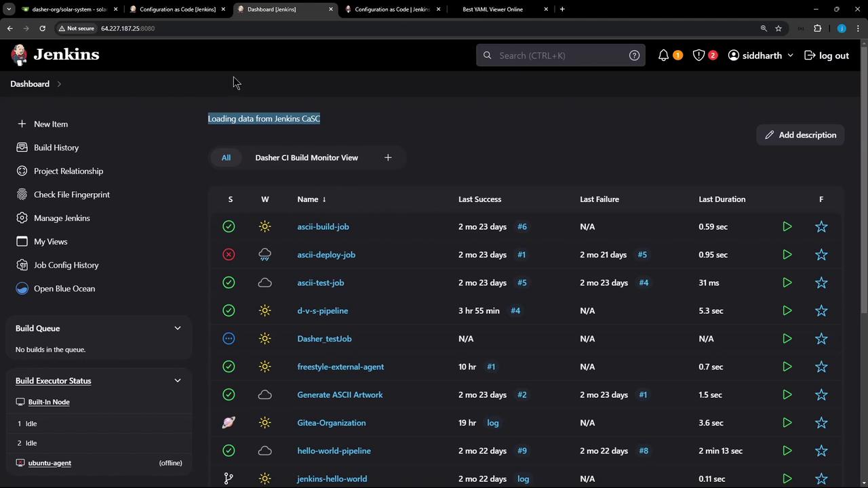The width and height of the screenshot is (868, 488).
Task: Open the Gitea-Organization folder
Action: (x=332, y=423)
